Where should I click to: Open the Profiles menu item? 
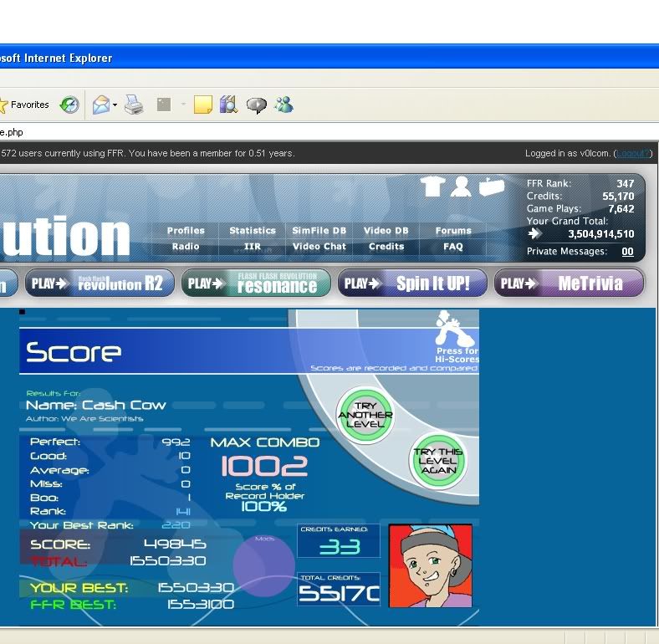[x=186, y=230]
